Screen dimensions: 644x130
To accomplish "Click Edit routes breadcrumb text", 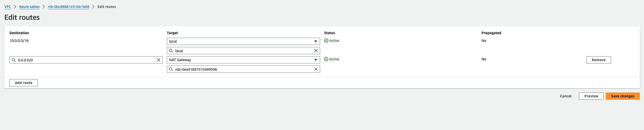I will pos(107,7).
